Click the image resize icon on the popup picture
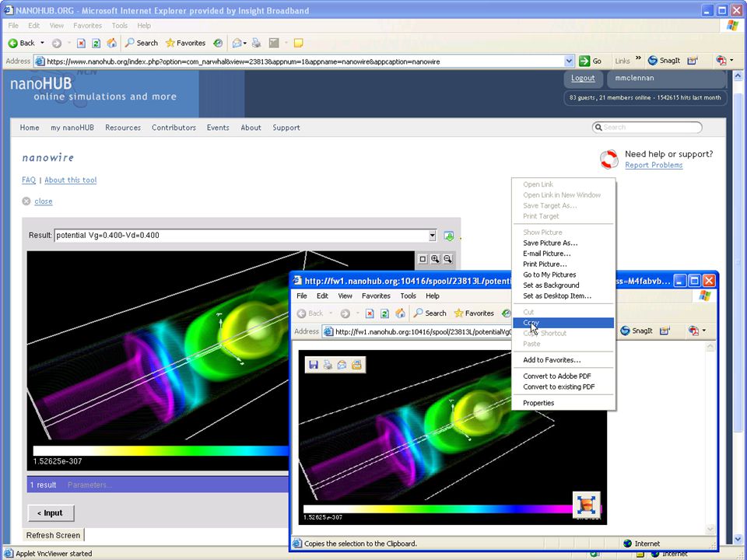Image resolution: width=747 pixels, height=560 pixels. (587, 505)
